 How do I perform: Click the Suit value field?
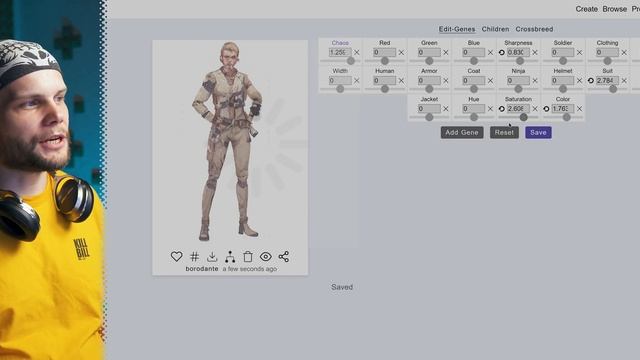click(x=607, y=80)
